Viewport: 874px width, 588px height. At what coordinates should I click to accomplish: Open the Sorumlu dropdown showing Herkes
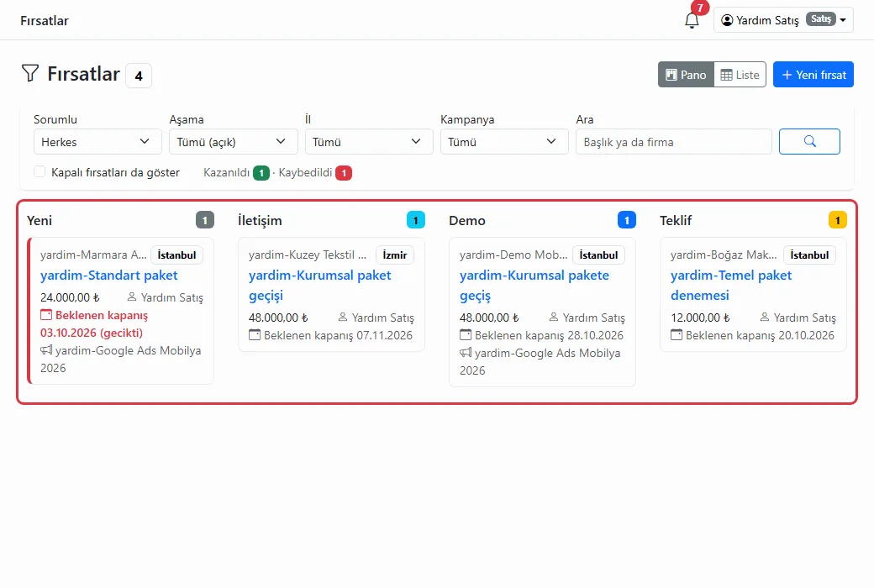97,142
